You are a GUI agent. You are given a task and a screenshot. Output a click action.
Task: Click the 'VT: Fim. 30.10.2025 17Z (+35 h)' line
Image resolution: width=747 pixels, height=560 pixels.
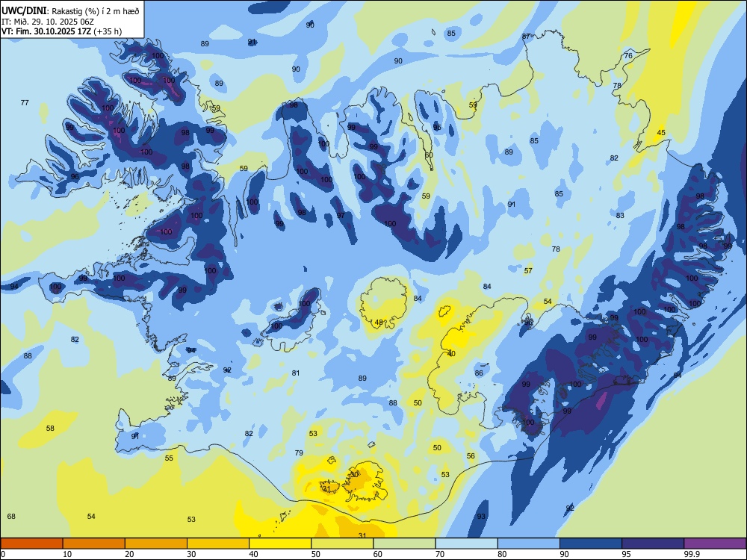pos(61,31)
